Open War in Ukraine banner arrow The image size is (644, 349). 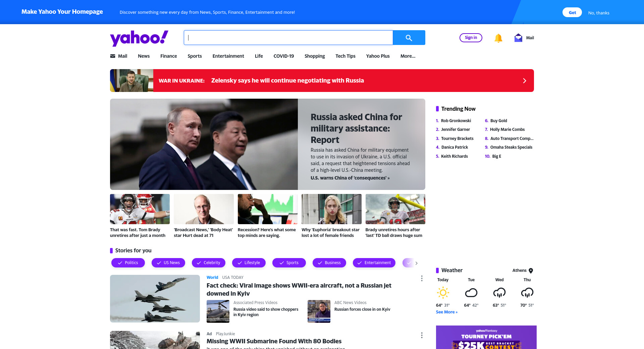coord(525,81)
